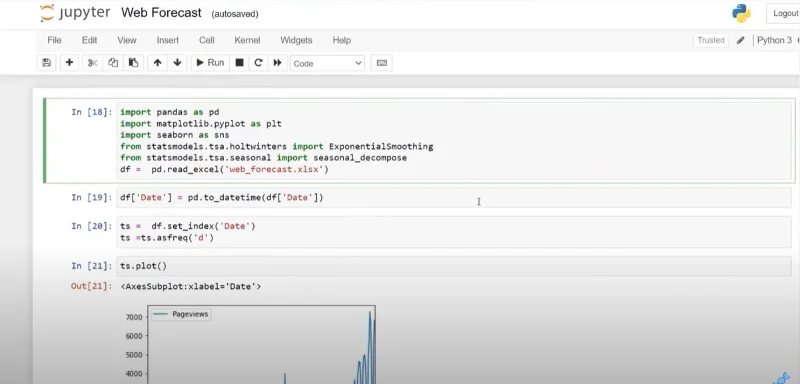Open the Edit menu
Viewport: 800px width, 384px height.
coord(89,40)
